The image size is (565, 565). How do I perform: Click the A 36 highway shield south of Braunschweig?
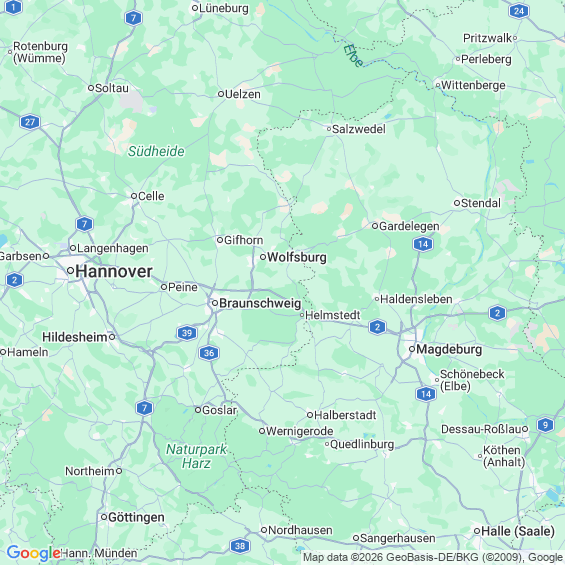click(x=209, y=353)
